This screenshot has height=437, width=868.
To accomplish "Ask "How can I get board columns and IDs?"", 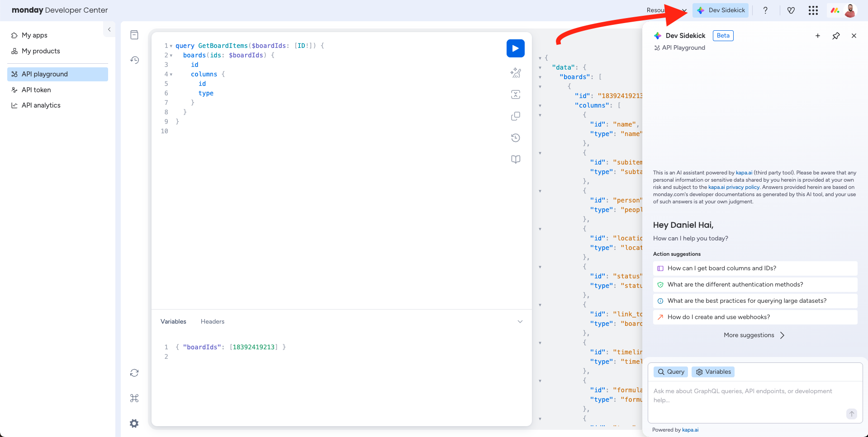I will pos(755,268).
